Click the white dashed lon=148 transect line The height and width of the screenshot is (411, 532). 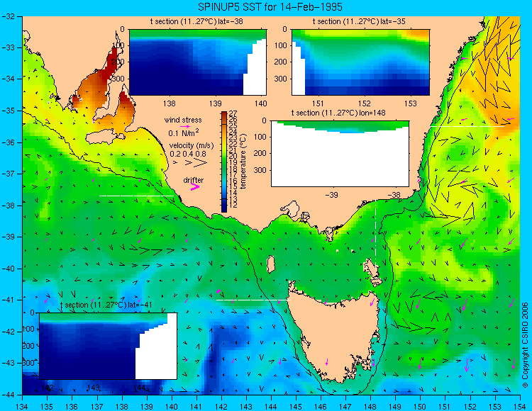pyautogui.click(x=375, y=234)
